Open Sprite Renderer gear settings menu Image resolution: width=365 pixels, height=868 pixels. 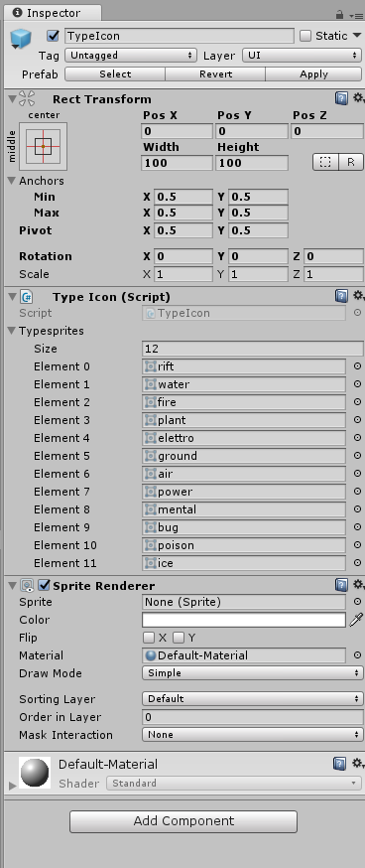click(x=359, y=585)
